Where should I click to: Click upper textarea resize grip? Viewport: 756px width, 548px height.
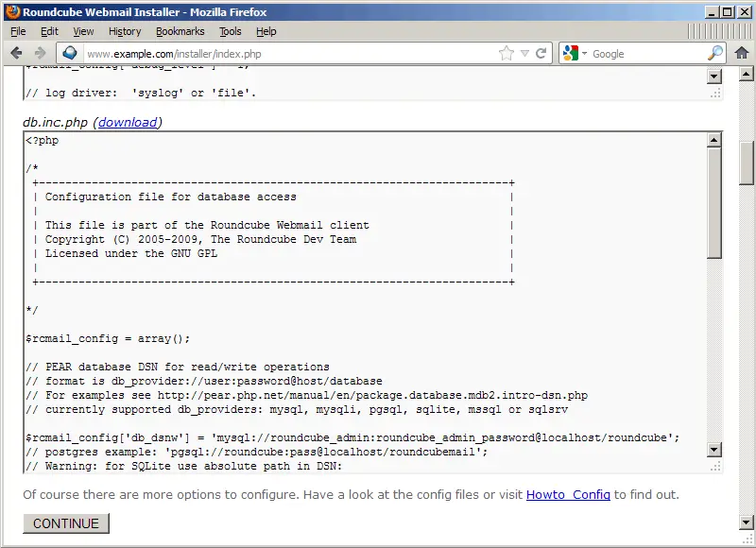click(x=715, y=93)
